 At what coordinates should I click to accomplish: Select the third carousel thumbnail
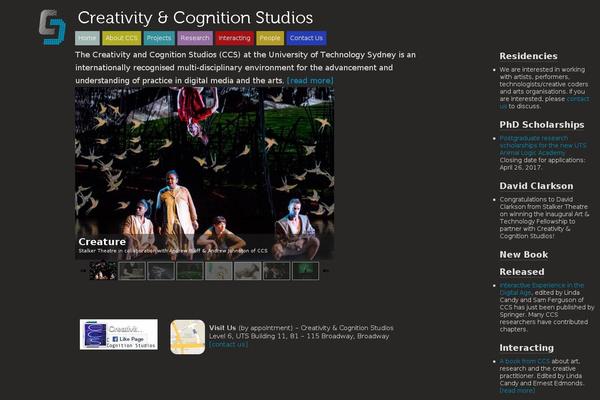click(x=161, y=271)
